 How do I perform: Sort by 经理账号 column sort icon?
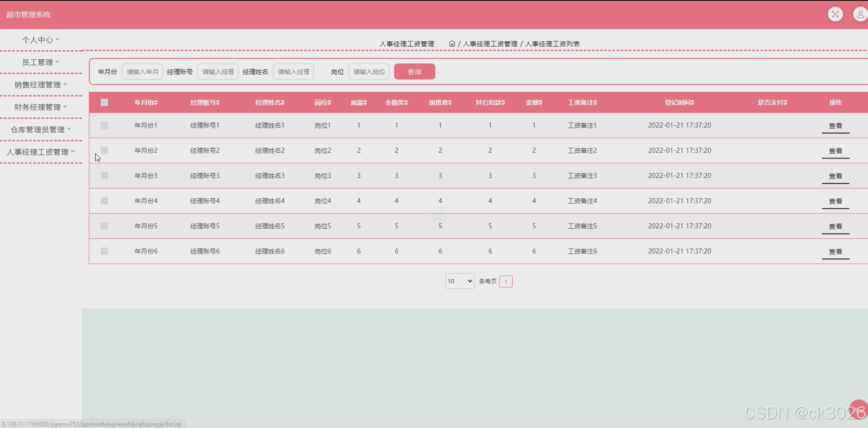(218, 103)
